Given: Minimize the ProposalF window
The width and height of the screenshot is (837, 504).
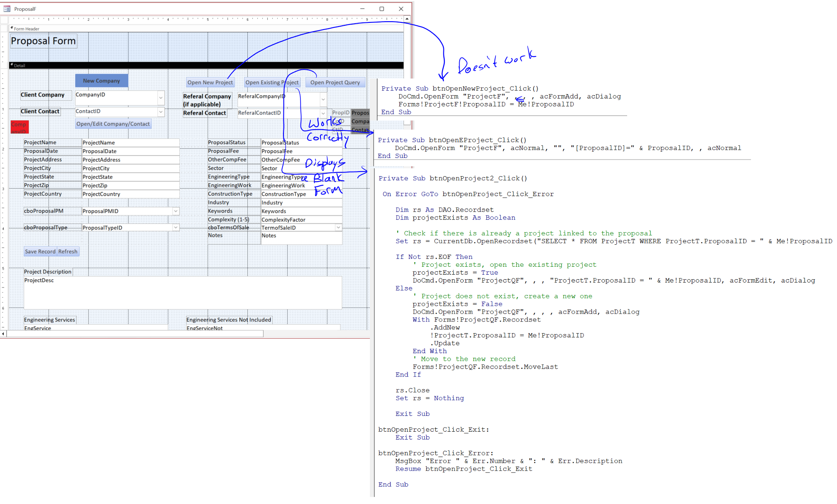Looking at the screenshot, I should (362, 9).
